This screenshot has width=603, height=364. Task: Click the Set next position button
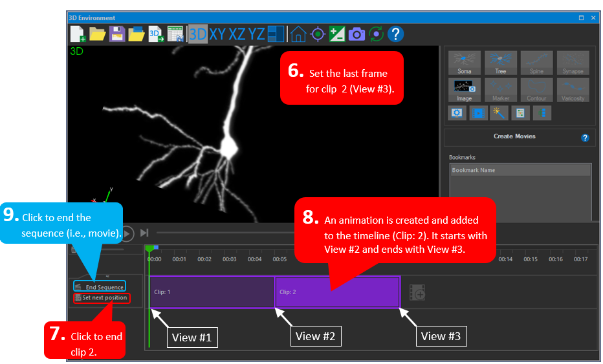pos(101,298)
